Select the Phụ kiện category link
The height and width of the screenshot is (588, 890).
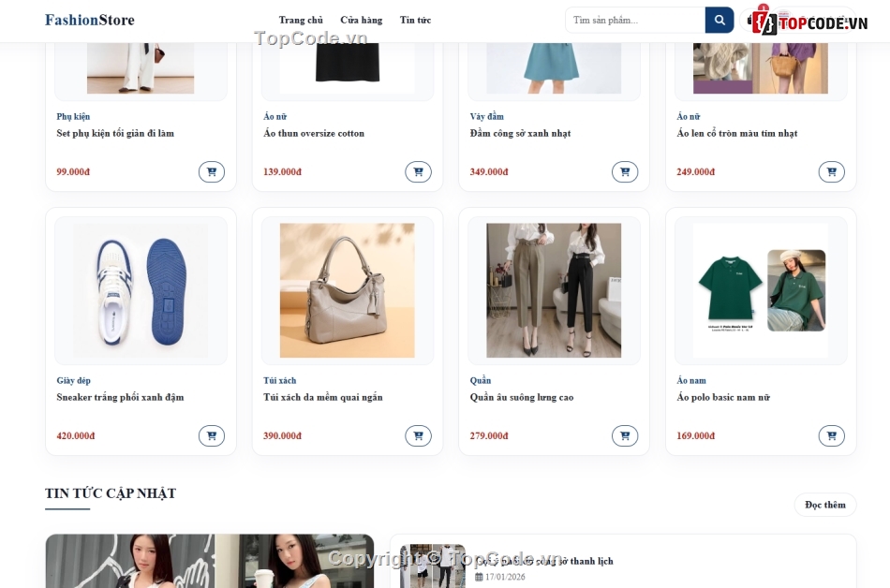point(73,116)
